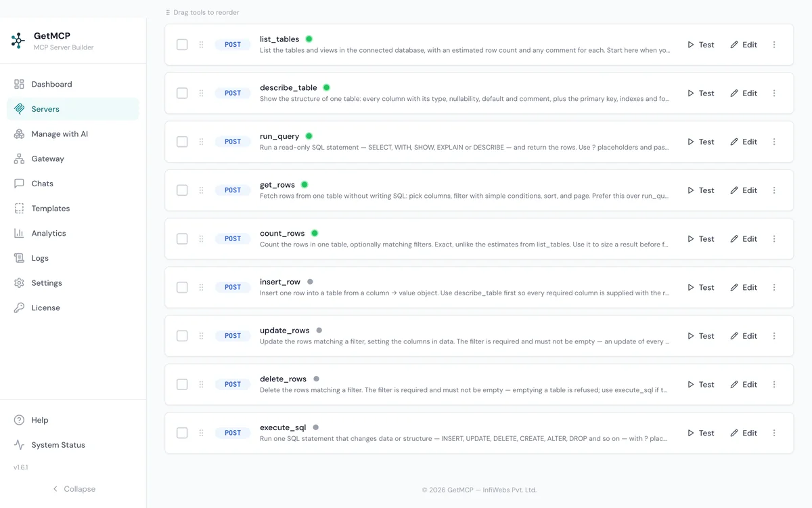Click the update_rows tool name

pyautogui.click(x=285, y=331)
